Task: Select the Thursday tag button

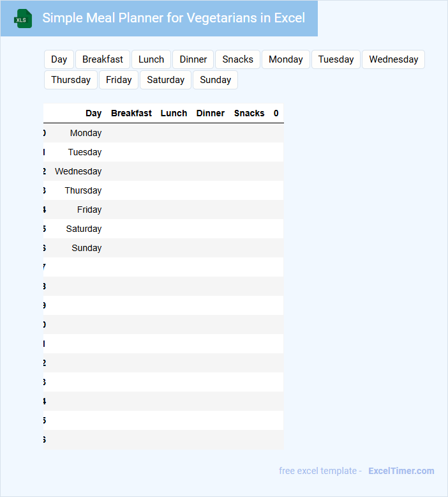Action: (71, 80)
